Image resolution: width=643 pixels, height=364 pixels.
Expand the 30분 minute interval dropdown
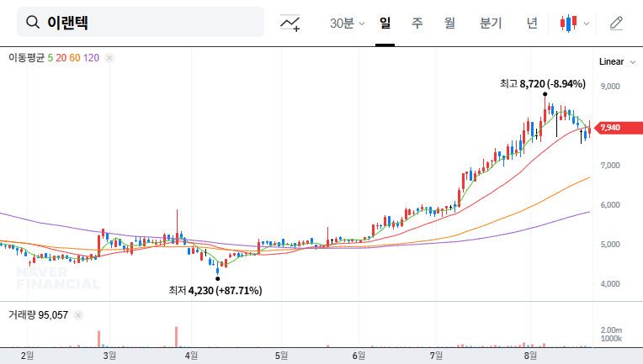(x=347, y=23)
